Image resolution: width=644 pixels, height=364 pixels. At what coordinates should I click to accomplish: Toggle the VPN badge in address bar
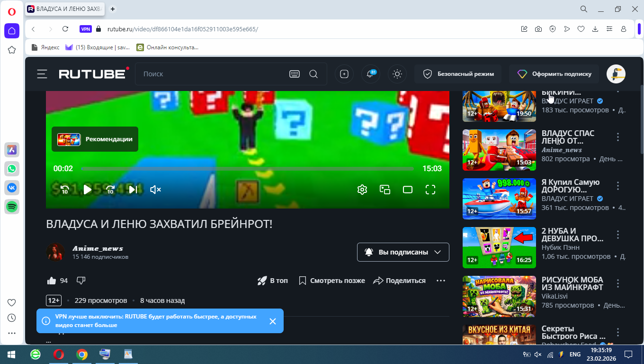[x=86, y=29]
